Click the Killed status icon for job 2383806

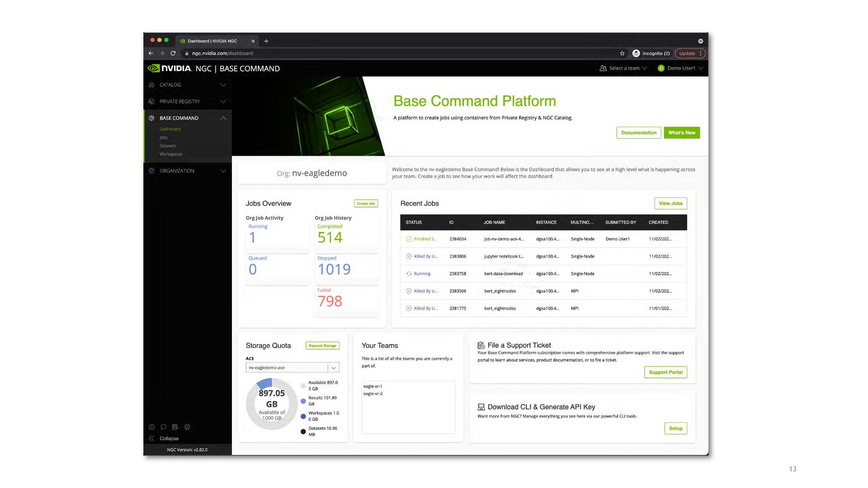(409, 256)
